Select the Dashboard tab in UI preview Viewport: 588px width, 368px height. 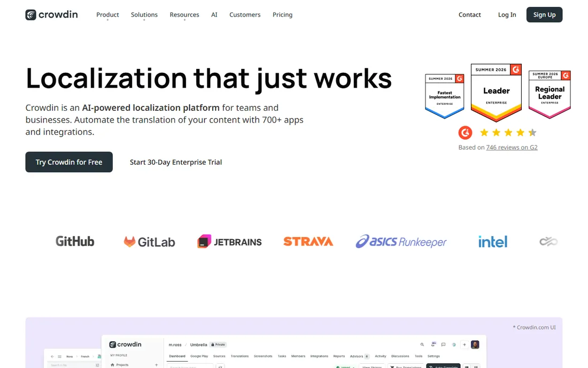tap(177, 356)
